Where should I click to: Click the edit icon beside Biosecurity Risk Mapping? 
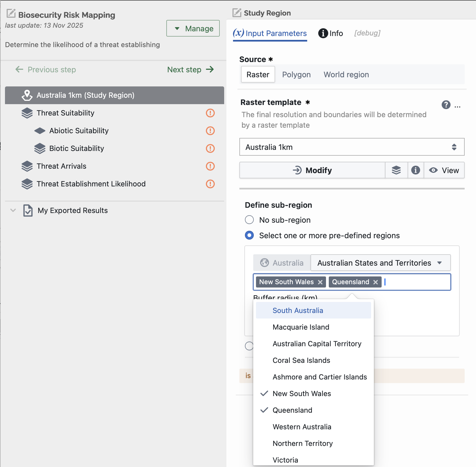(11, 13)
